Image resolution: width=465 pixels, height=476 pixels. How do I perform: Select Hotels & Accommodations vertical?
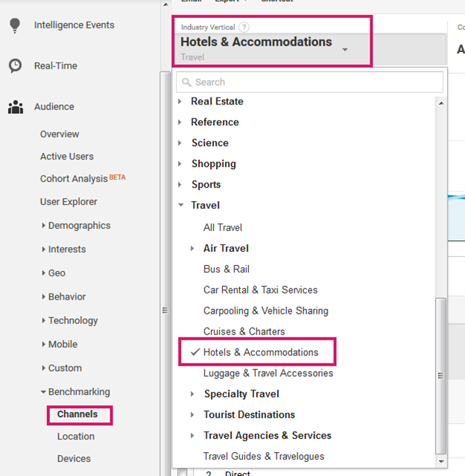tap(261, 352)
